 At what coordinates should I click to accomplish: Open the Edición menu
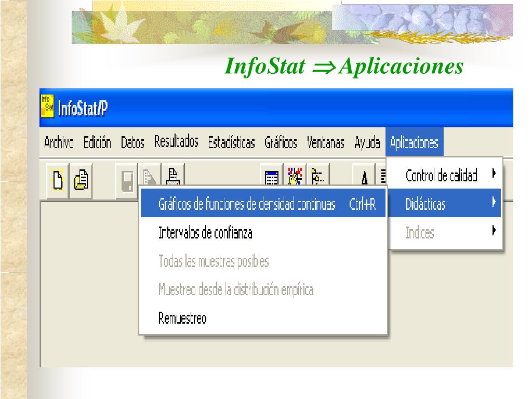[x=97, y=142]
